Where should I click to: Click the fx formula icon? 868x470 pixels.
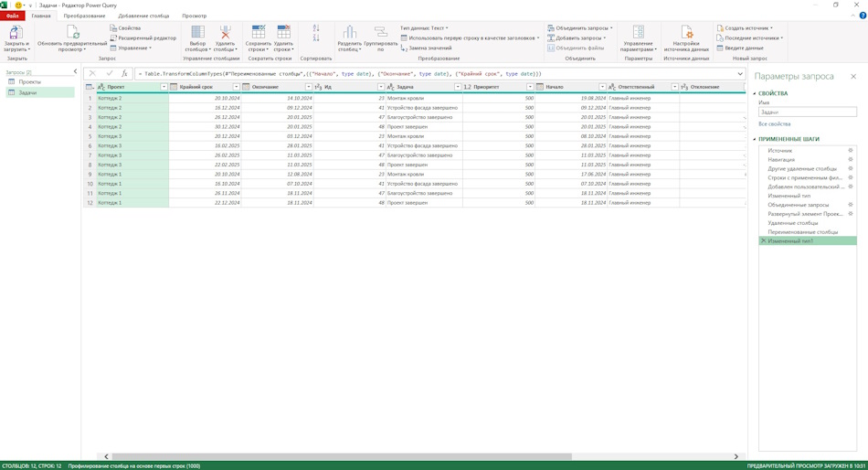point(124,73)
